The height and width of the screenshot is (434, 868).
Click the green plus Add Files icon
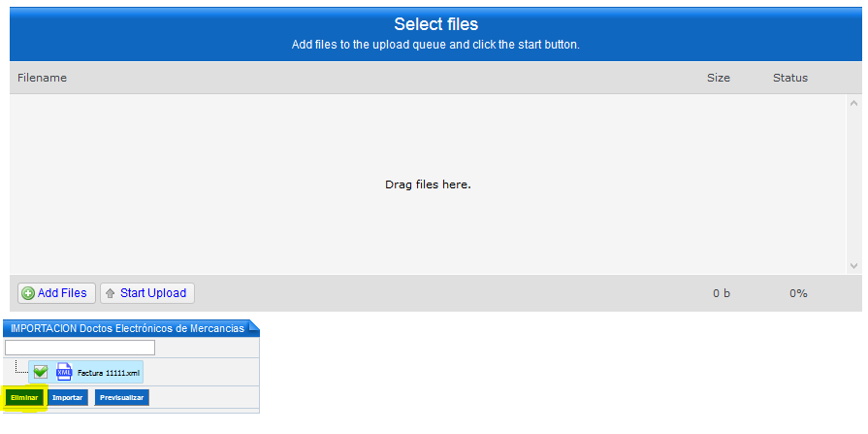pos(28,293)
